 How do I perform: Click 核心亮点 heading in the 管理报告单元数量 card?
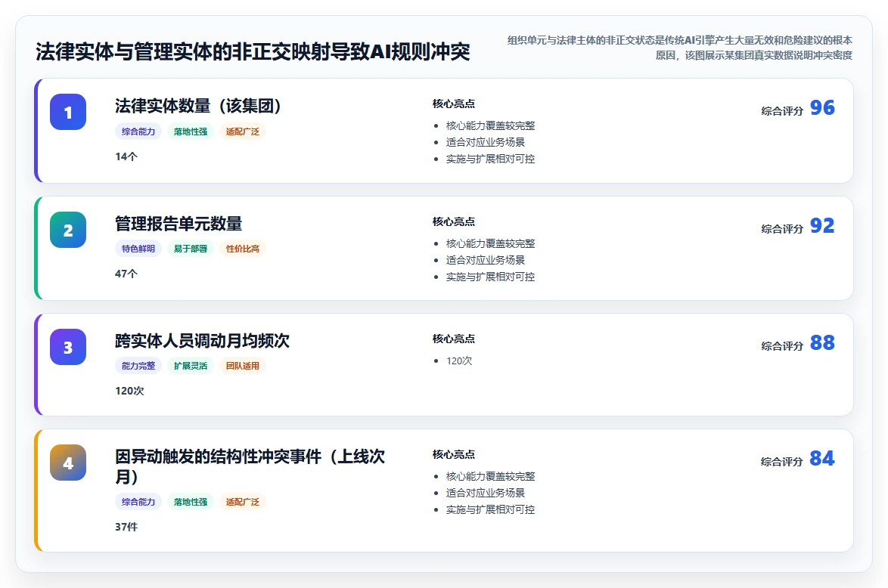coord(454,221)
